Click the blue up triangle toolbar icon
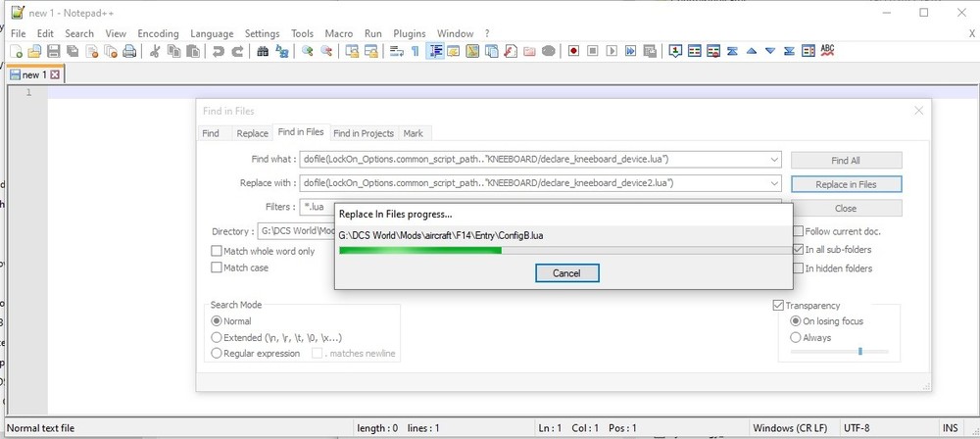 pyautogui.click(x=752, y=51)
